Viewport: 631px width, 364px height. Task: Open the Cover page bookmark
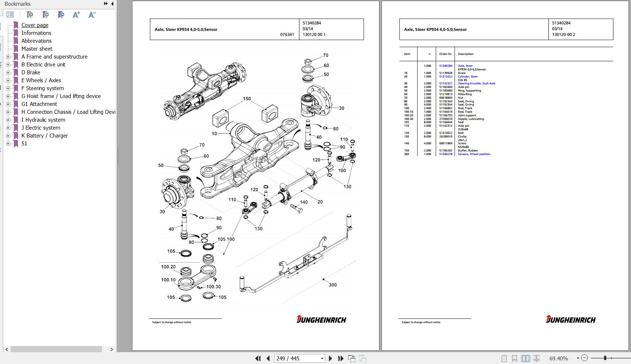(x=35, y=25)
